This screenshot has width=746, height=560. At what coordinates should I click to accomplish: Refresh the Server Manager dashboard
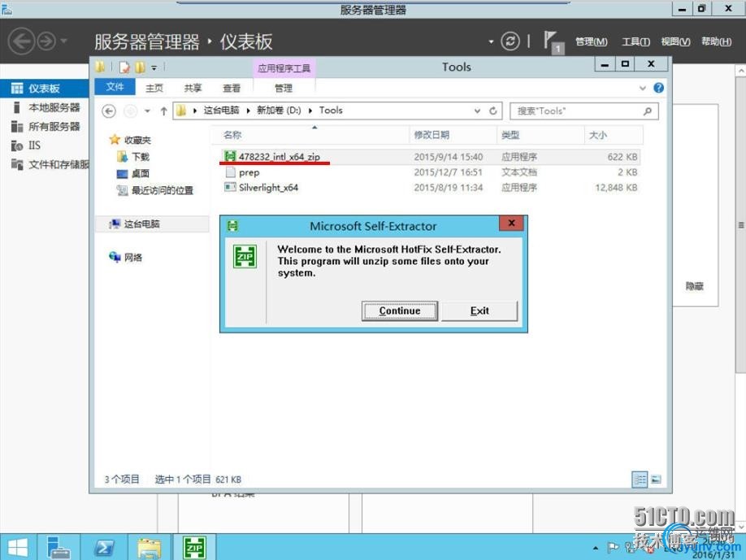coord(510,41)
